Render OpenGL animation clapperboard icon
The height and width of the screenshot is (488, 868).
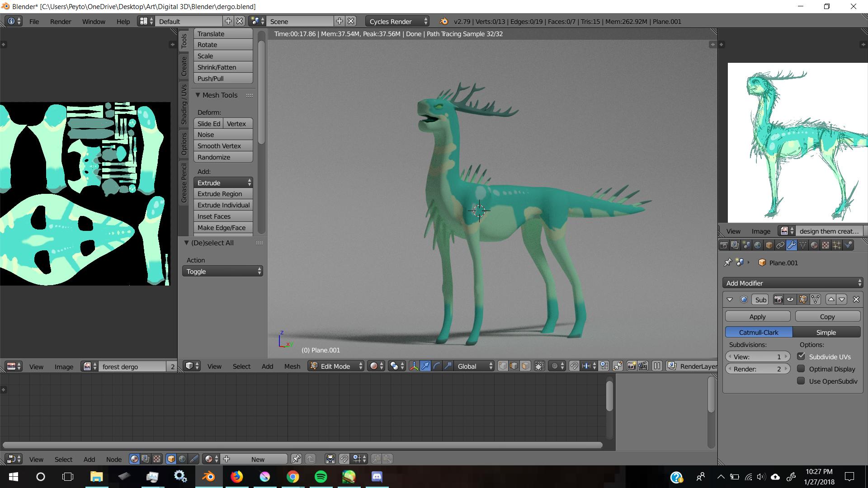[643, 366]
